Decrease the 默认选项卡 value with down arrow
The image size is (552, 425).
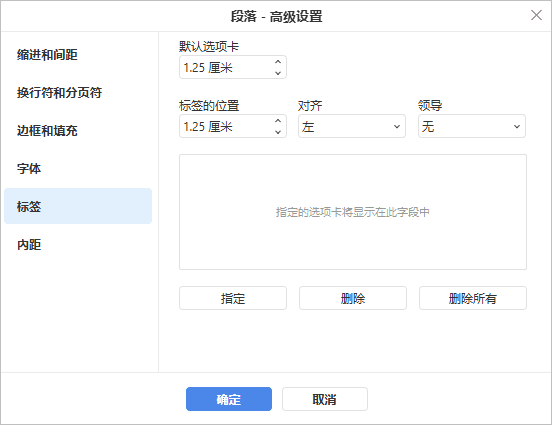[x=278, y=73]
